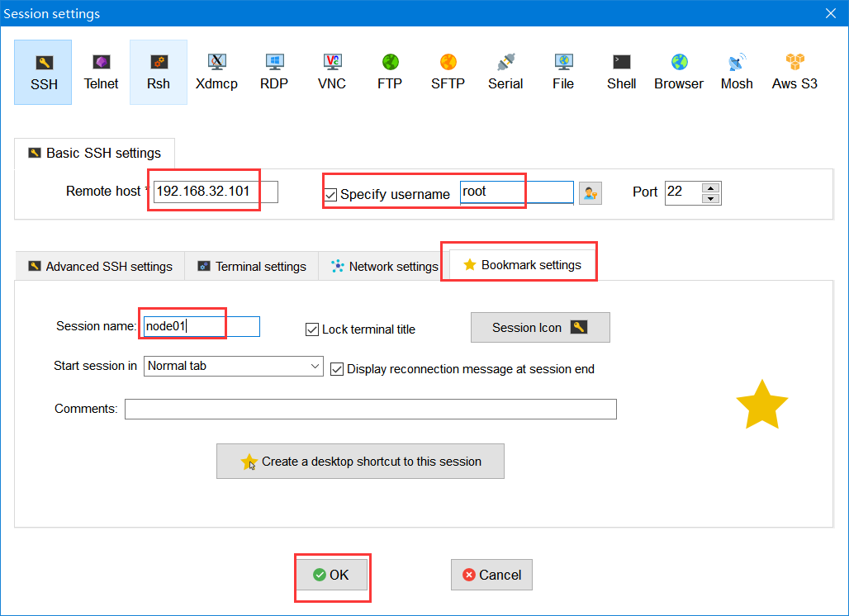Image resolution: width=849 pixels, height=616 pixels.
Task: Choose the RDP session type
Action: click(274, 72)
